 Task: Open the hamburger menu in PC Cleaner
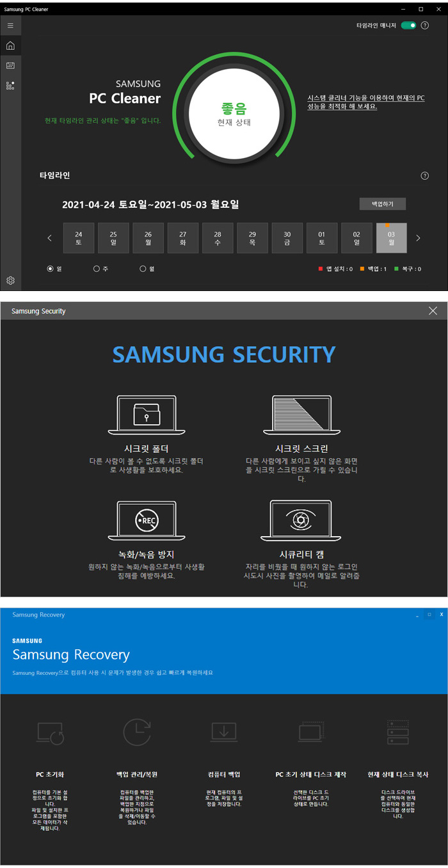[10, 26]
